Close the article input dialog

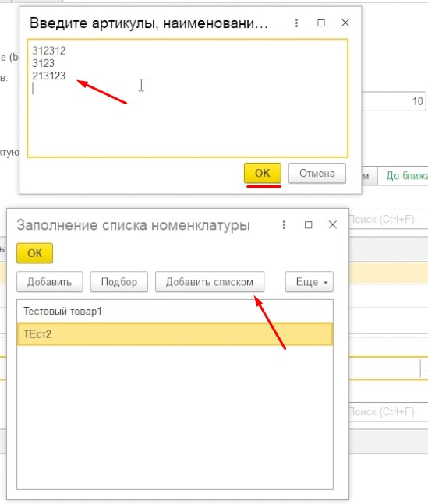(345, 23)
